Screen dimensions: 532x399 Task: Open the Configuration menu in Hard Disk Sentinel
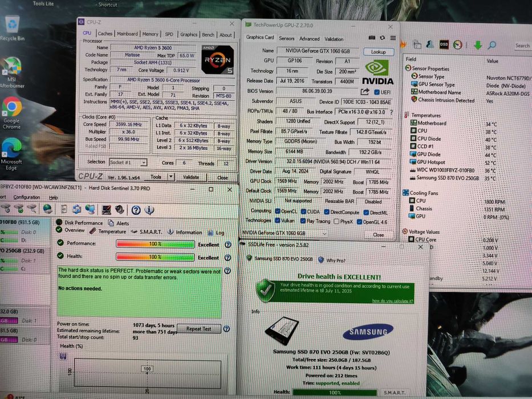point(27,197)
